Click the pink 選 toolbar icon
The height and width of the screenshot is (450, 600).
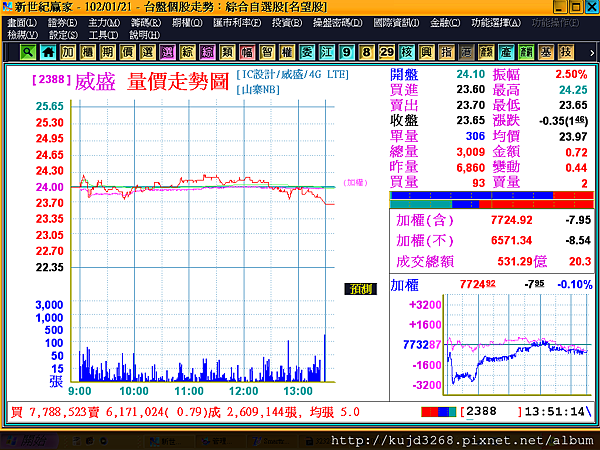tap(167, 52)
